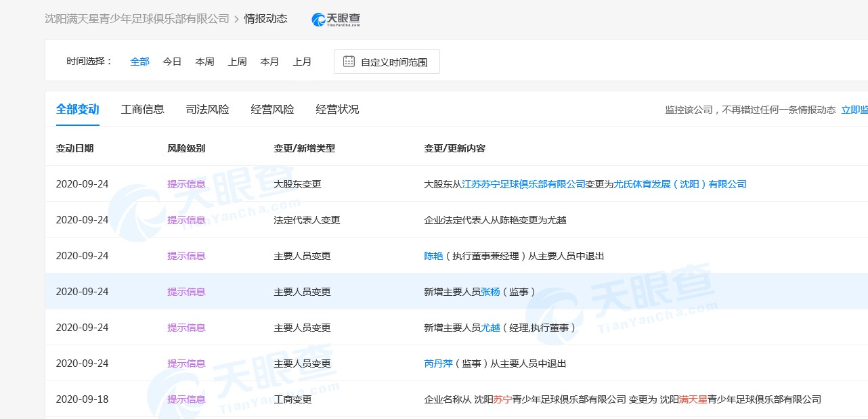This screenshot has height=419, width=868.
Task: Open the custom time range calendar icon
Action: (349, 62)
